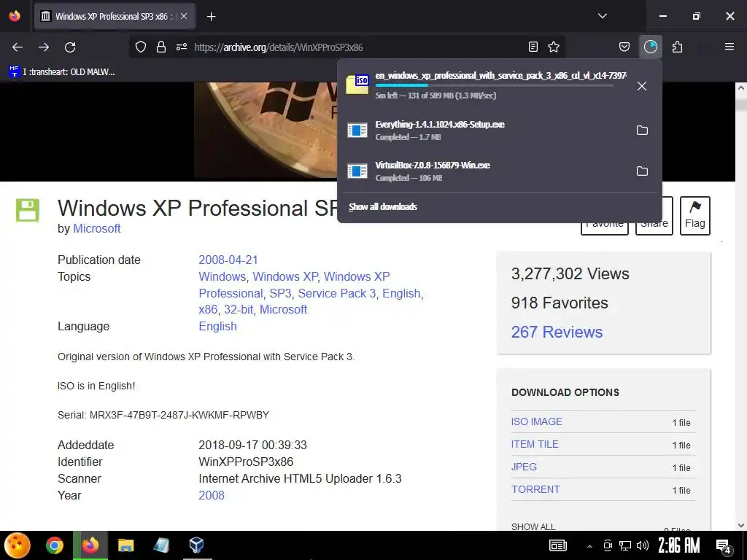Open the Start menu orb
The image size is (747, 560).
(x=18, y=545)
